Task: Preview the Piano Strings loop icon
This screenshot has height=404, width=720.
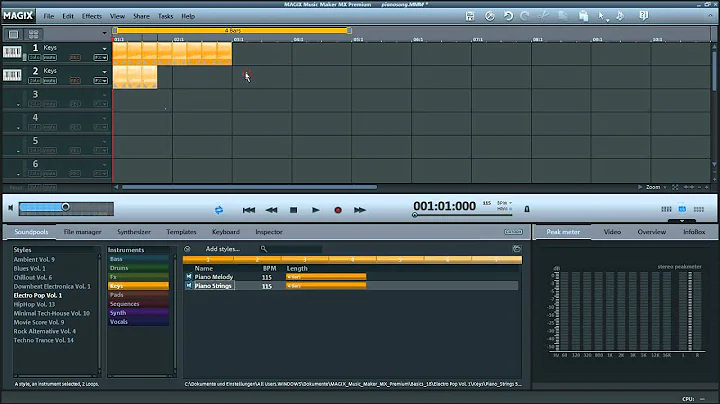Action: 189,286
